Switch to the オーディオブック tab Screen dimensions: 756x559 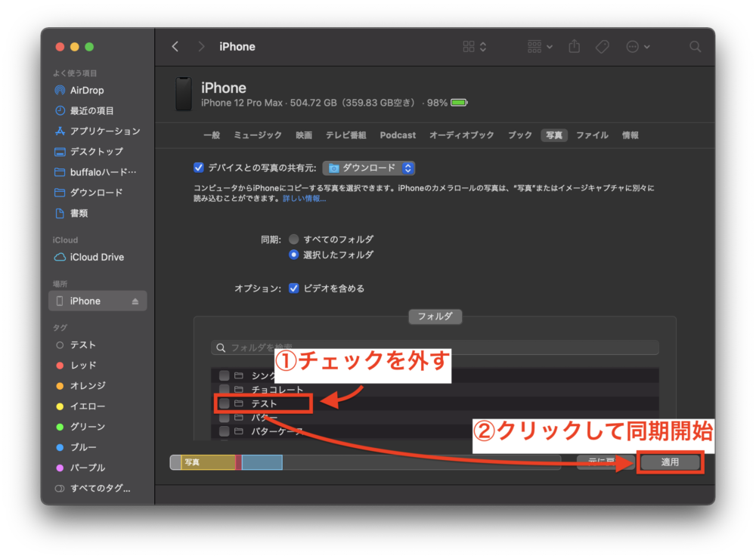(x=461, y=135)
